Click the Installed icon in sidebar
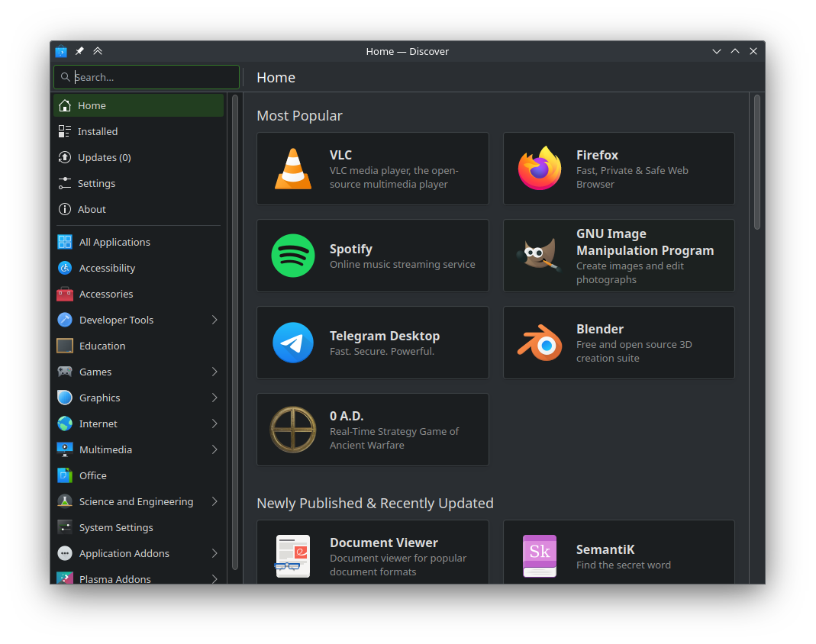Viewport: 816px width, 644px height. click(65, 131)
